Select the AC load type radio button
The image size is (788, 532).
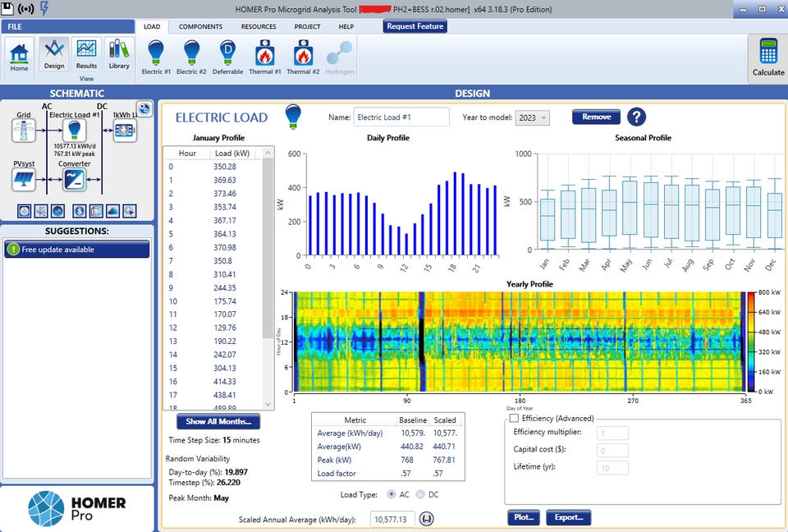point(392,494)
